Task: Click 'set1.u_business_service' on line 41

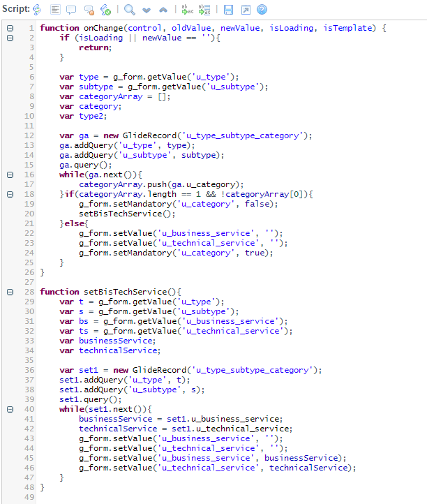Action: tap(223, 420)
